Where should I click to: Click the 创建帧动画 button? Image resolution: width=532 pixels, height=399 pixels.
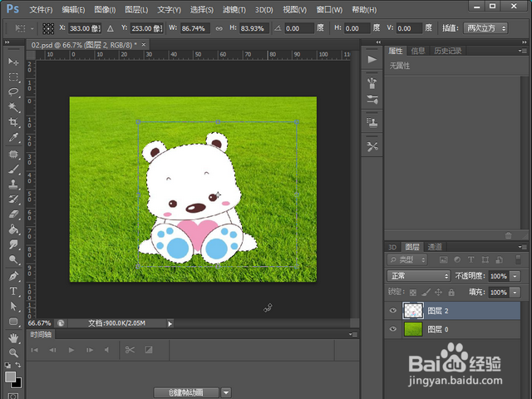[185, 392]
